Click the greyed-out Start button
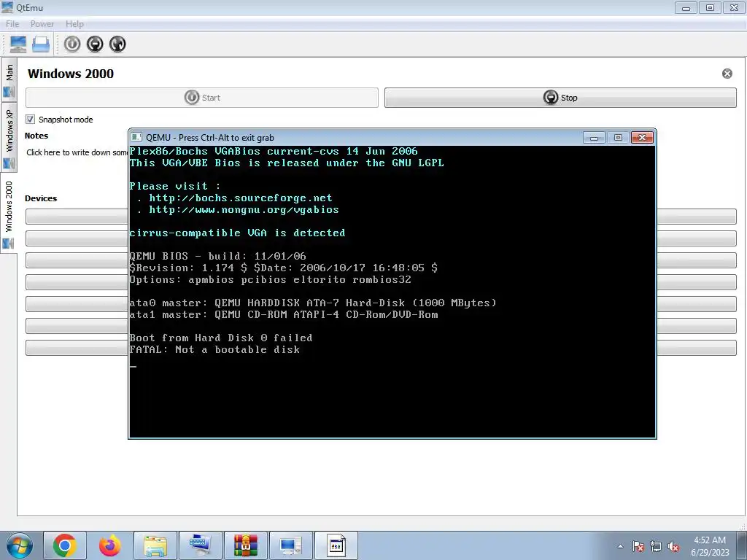The image size is (747, 560). point(202,98)
